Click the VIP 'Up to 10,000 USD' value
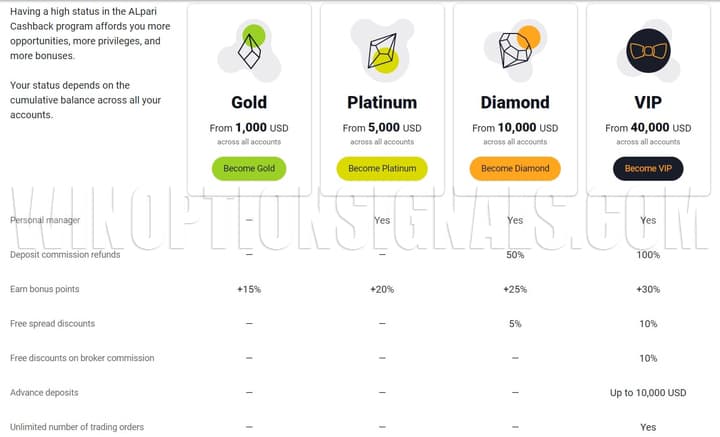 (x=648, y=392)
